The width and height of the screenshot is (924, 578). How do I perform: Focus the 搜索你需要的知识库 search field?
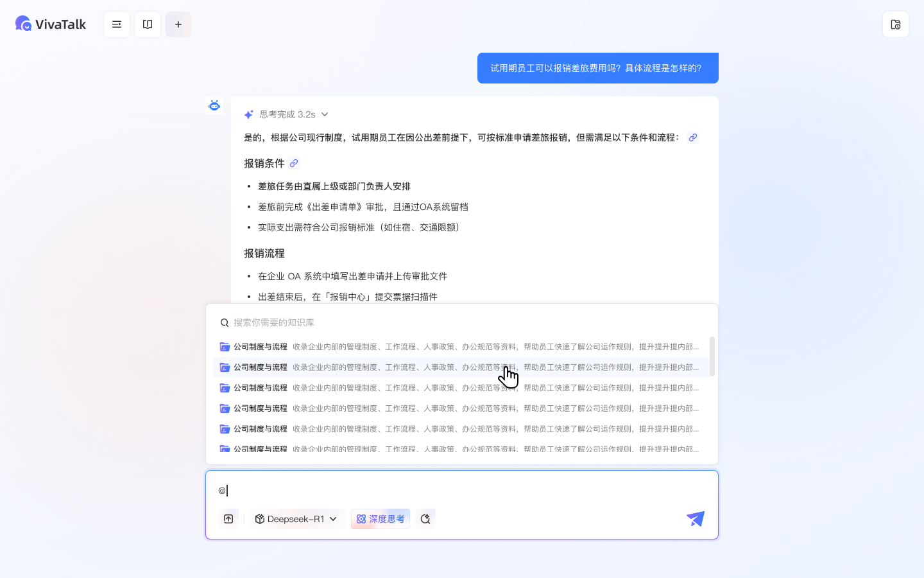(x=462, y=322)
